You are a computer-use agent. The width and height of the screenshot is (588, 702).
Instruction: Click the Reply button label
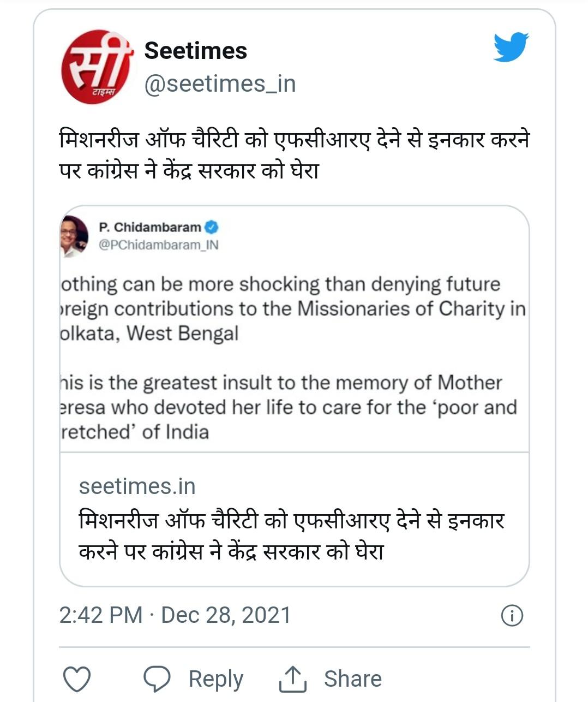tap(215, 679)
